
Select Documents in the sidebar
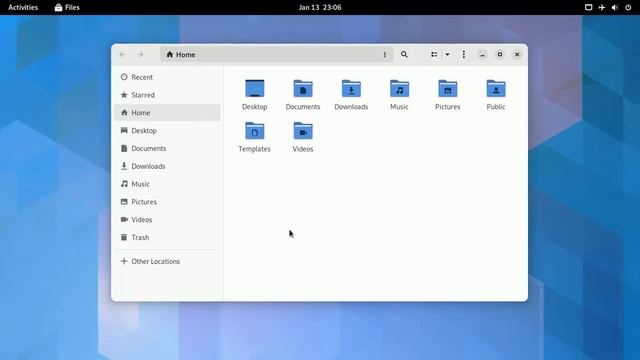[167, 148]
